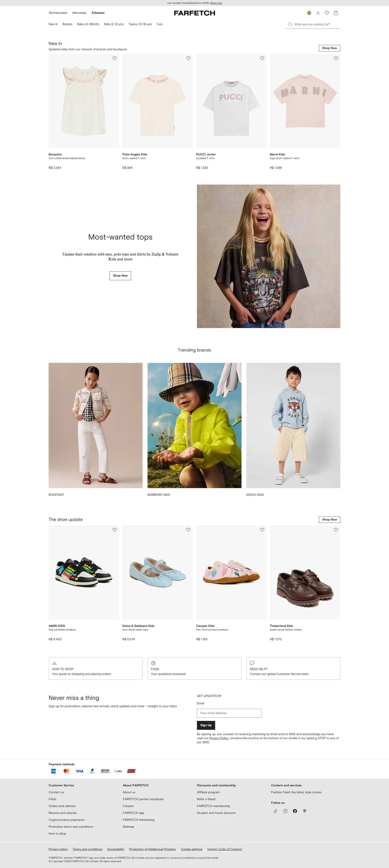Open FARFETCH Instagram icon in footer

[285, 811]
